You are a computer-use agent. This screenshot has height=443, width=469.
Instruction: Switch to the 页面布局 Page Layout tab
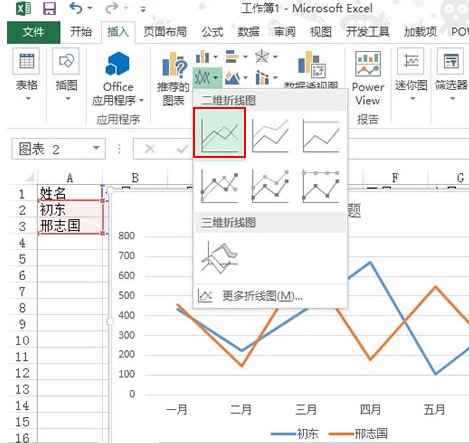165,32
